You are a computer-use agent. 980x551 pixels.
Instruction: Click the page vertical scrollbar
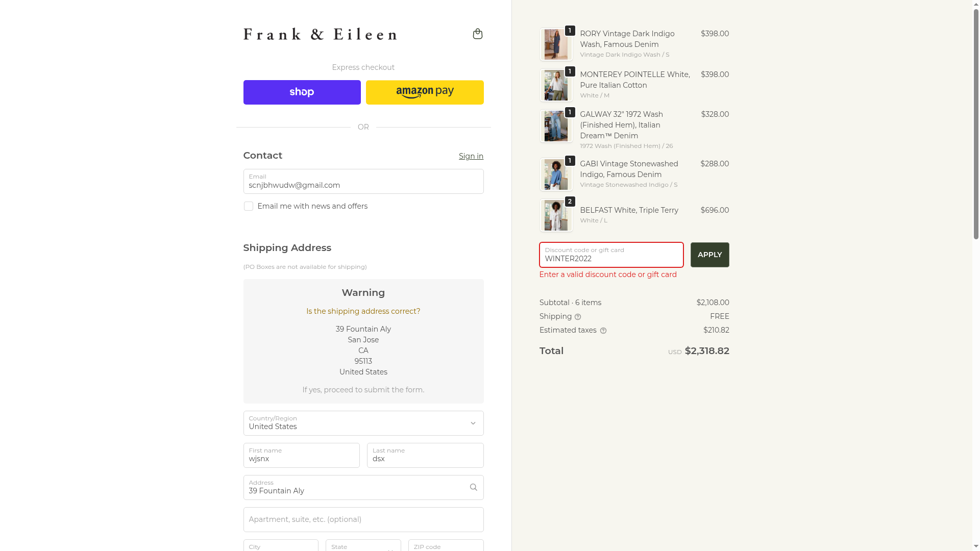point(976,275)
